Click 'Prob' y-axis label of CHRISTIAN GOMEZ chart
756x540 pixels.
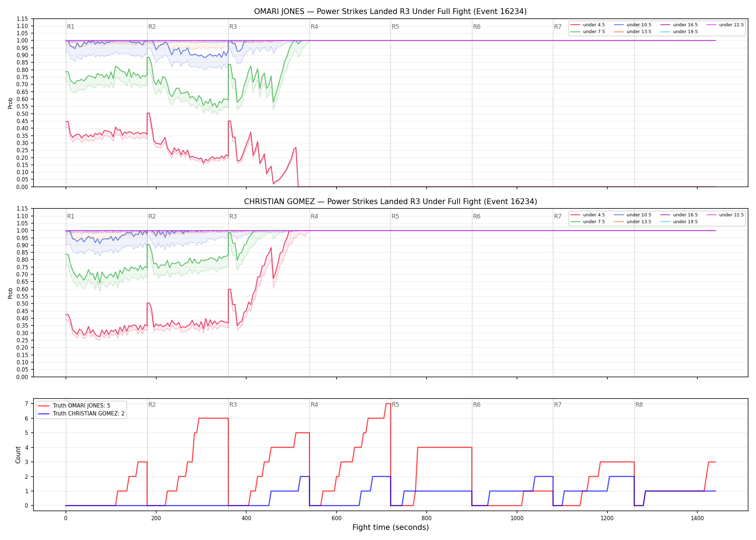tap(10, 293)
